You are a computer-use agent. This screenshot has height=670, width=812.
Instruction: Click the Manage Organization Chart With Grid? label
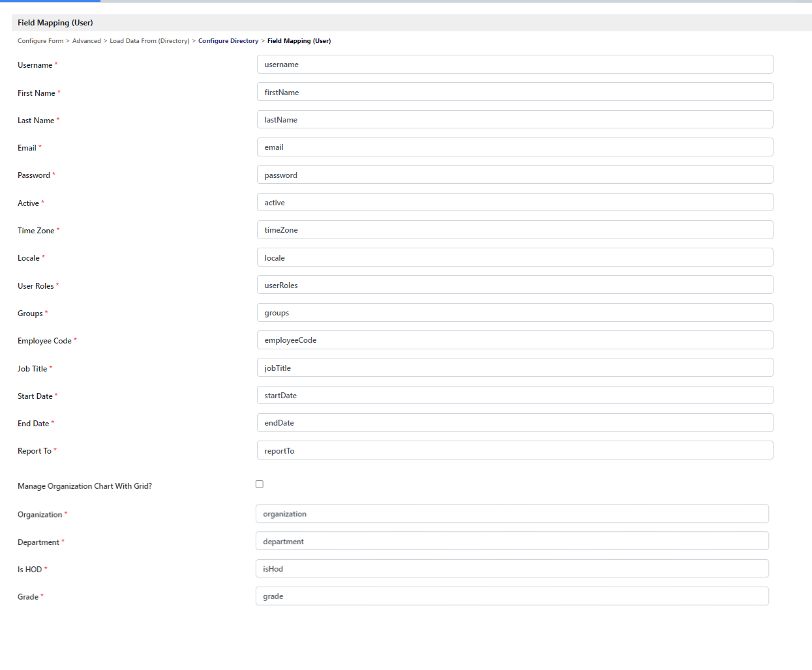(x=85, y=486)
